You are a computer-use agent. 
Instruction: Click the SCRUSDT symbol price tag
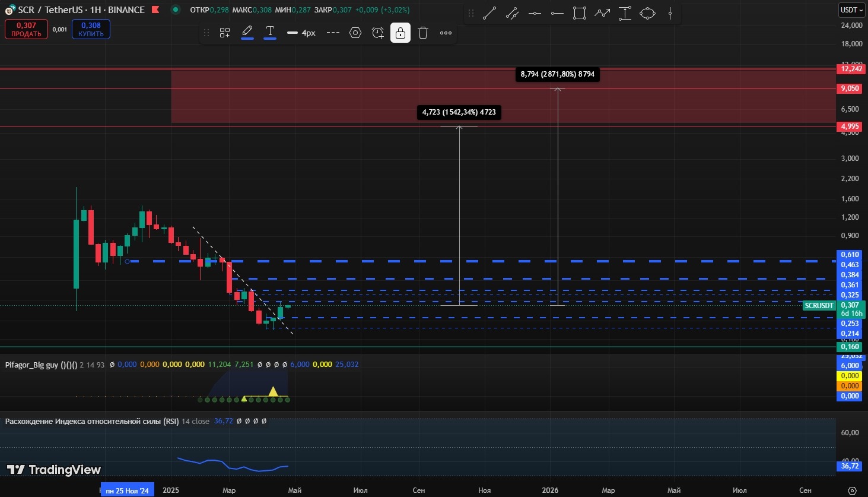click(x=819, y=306)
